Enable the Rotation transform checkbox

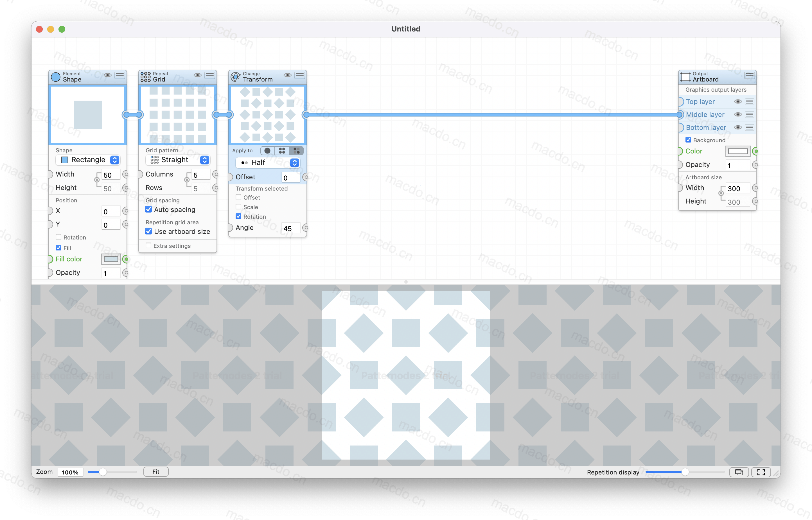(x=238, y=216)
